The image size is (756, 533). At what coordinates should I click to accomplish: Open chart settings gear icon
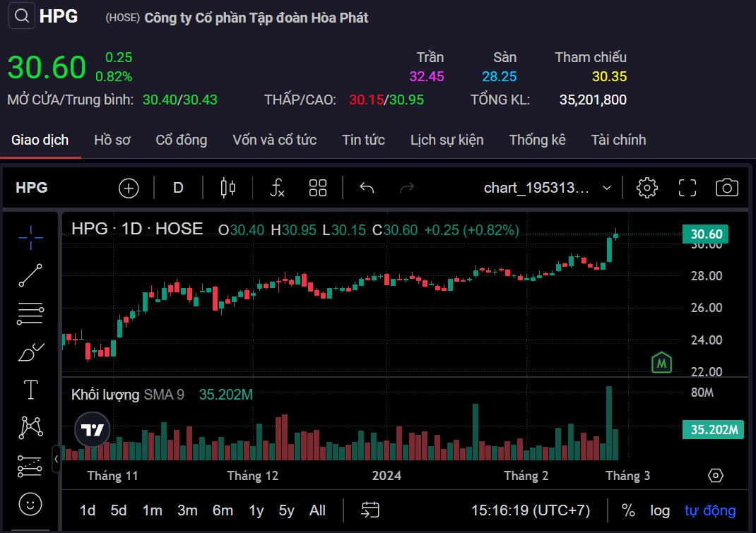click(x=647, y=188)
